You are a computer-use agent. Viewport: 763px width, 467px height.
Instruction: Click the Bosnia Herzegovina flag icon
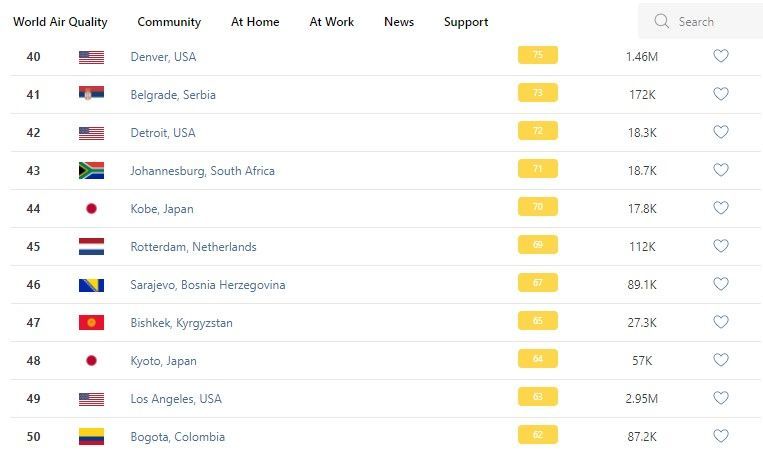point(91,285)
